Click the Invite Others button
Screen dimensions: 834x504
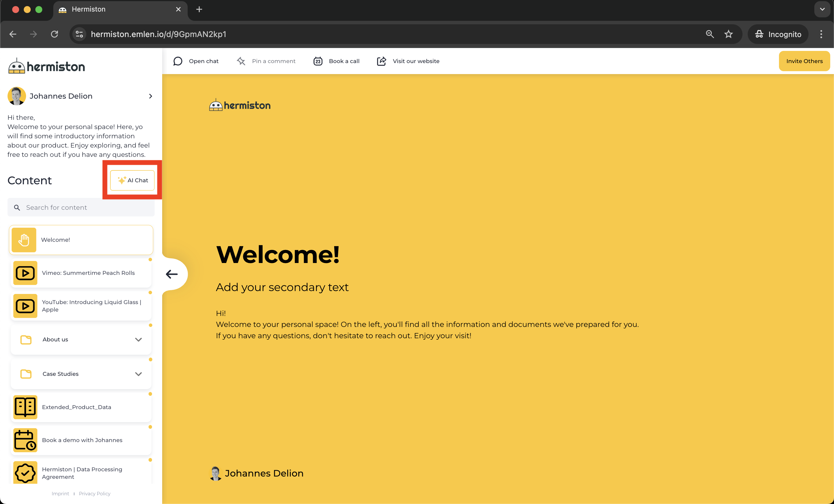pyautogui.click(x=804, y=61)
